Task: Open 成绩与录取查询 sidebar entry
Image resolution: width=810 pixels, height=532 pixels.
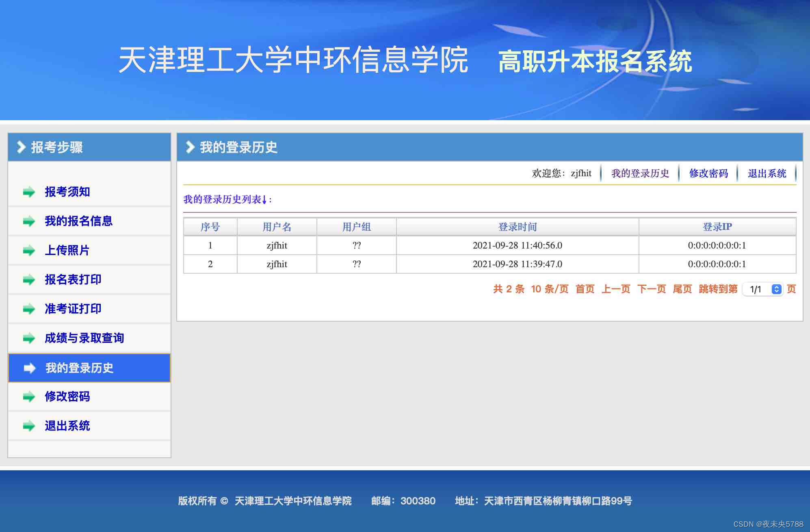Action: [x=84, y=338]
